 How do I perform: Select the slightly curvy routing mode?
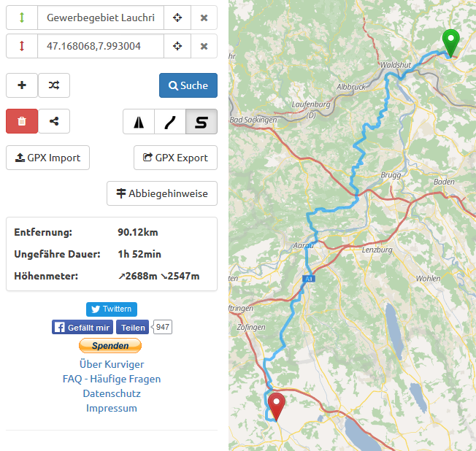170,122
